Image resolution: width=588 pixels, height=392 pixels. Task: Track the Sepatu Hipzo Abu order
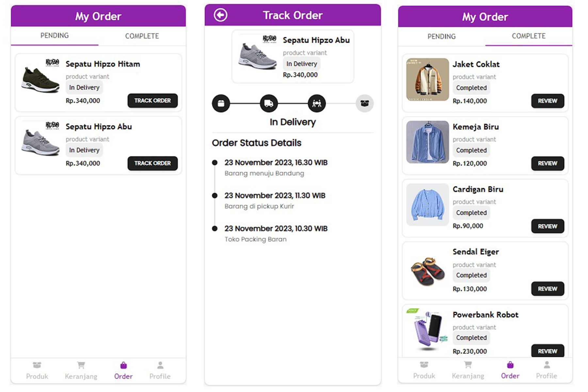(x=153, y=163)
